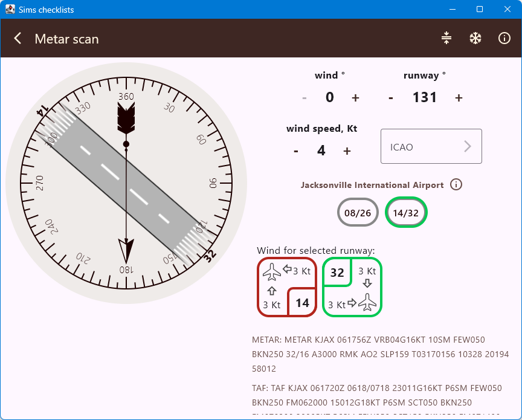Click the align-center icon in header
522x420 pixels.
point(446,38)
